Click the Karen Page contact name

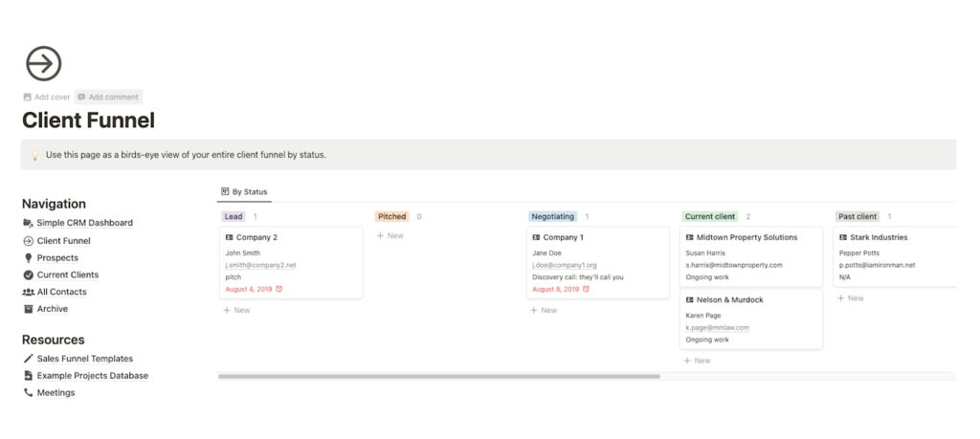(x=703, y=316)
